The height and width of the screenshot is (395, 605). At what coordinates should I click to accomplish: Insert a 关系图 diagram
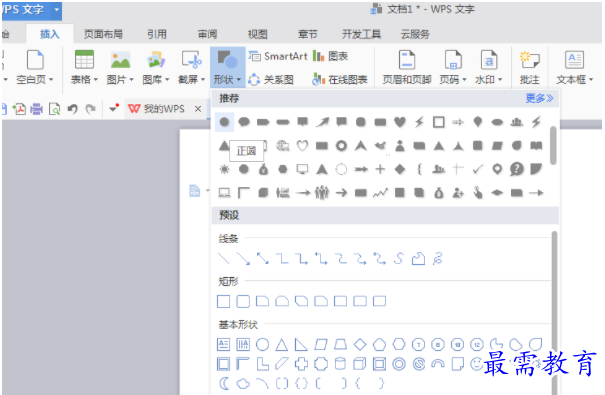[x=271, y=79]
